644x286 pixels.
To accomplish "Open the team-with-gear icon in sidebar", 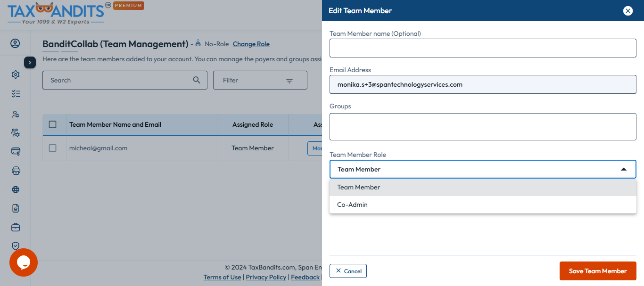I will [x=16, y=133].
